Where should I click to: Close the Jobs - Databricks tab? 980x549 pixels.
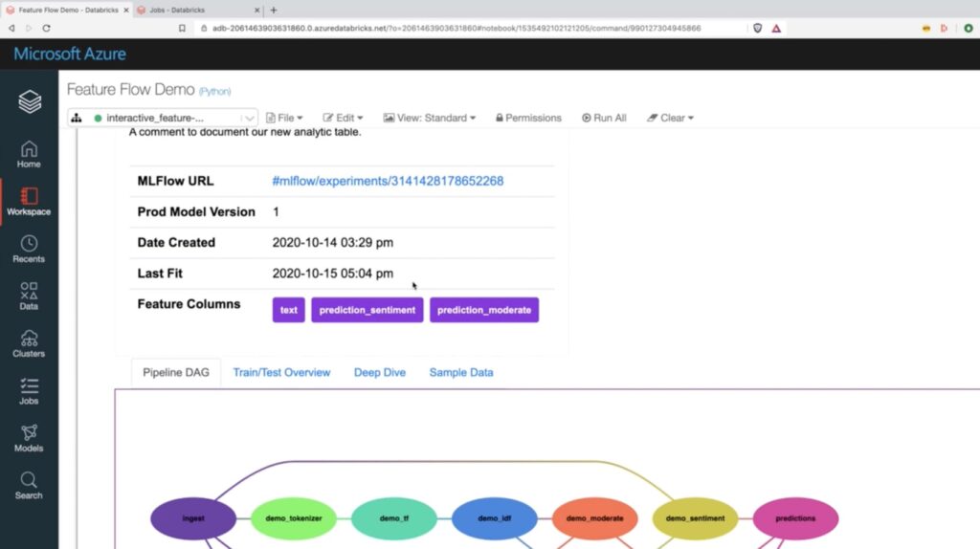coord(256,10)
